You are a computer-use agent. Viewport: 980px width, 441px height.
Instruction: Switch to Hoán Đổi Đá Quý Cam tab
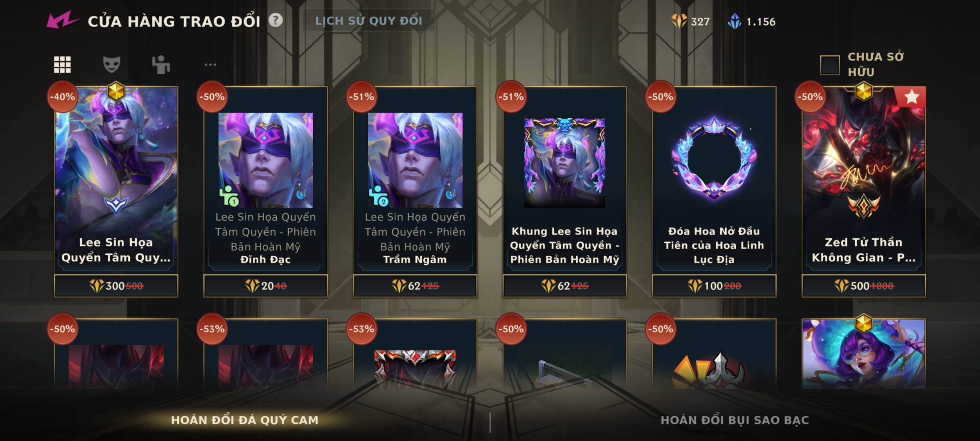[x=244, y=420]
